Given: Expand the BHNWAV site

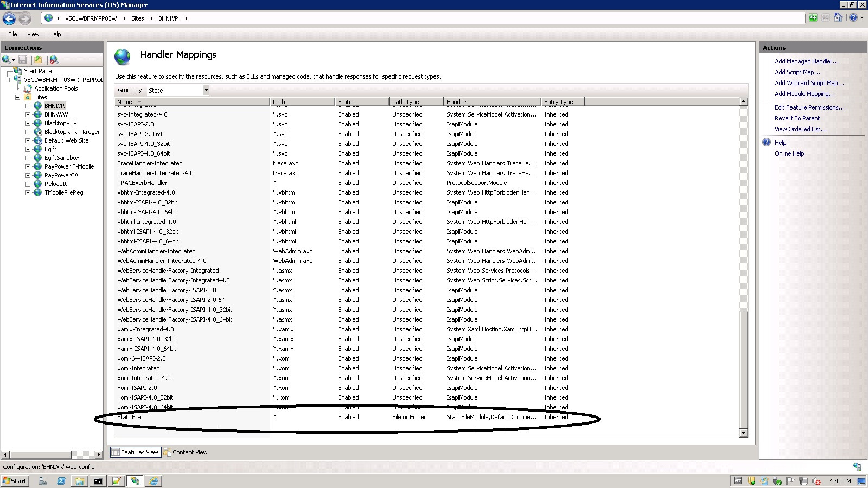Looking at the screenshot, I should (x=28, y=114).
